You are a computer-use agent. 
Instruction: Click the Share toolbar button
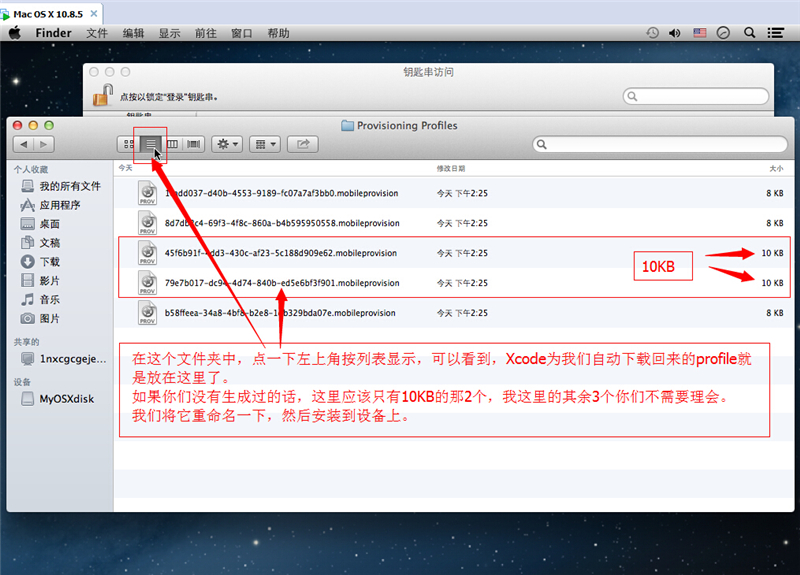(x=303, y=144)
